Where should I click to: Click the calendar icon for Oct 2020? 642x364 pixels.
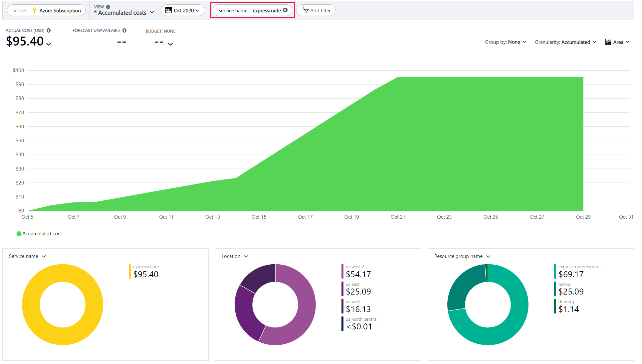pos(169,10)
